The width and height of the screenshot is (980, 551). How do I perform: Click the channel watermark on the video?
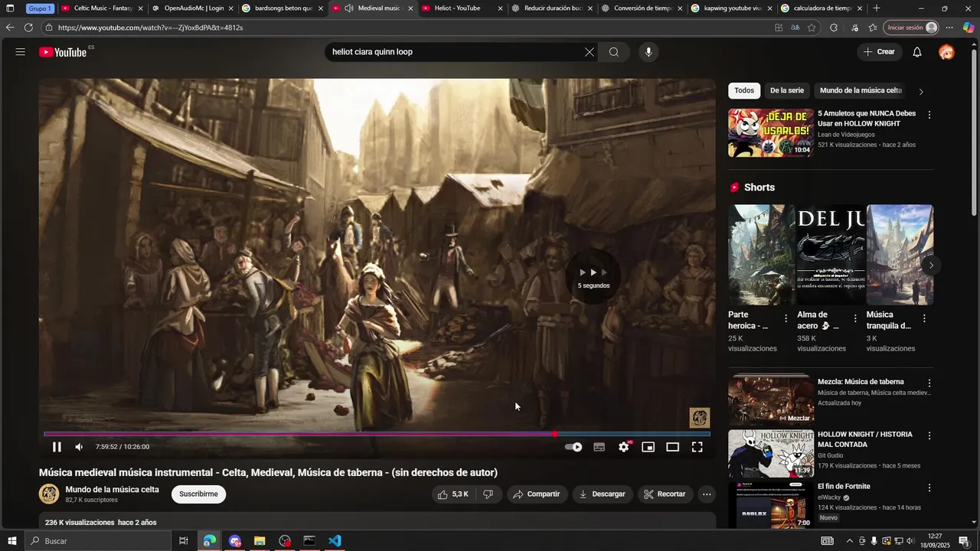click(x=700, y=418)
